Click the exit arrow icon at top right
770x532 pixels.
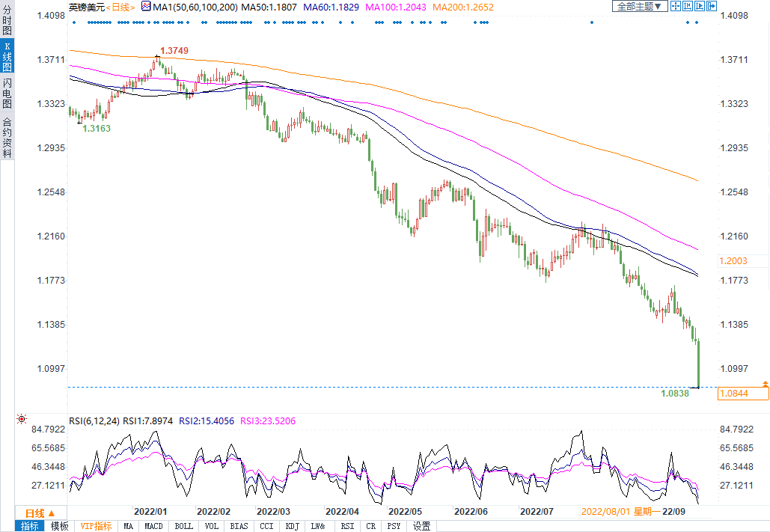click(x=711, y=6)
